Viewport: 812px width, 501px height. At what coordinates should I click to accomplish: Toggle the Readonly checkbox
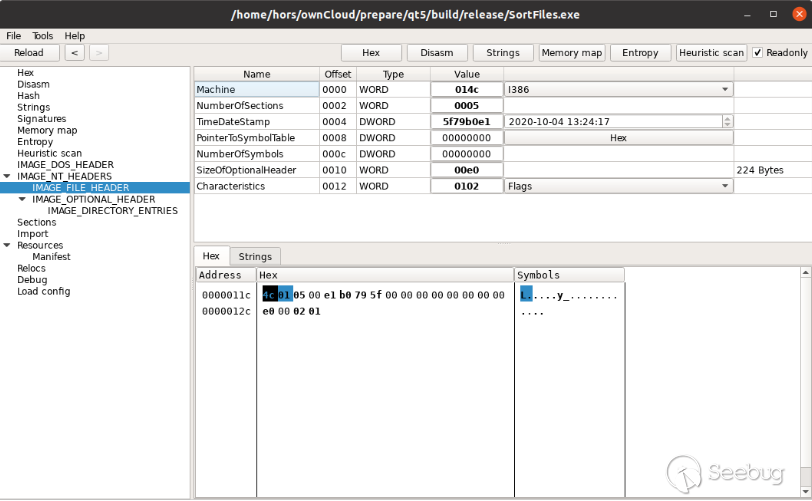(758, 53)
